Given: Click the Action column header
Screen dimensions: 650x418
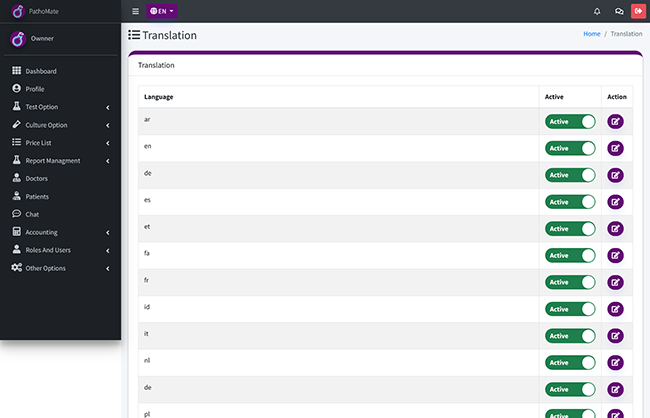Looking at the screenshot, I should [x=617, y=97].
